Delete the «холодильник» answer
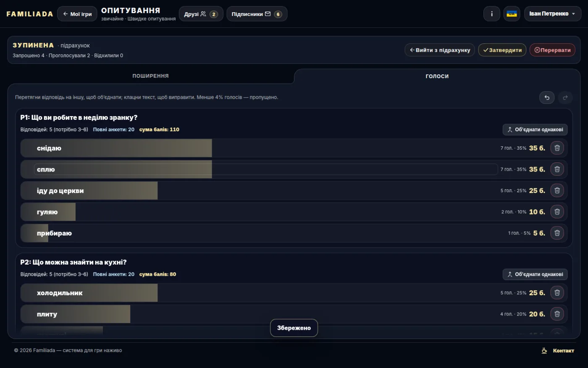 [x=557, y=293]
